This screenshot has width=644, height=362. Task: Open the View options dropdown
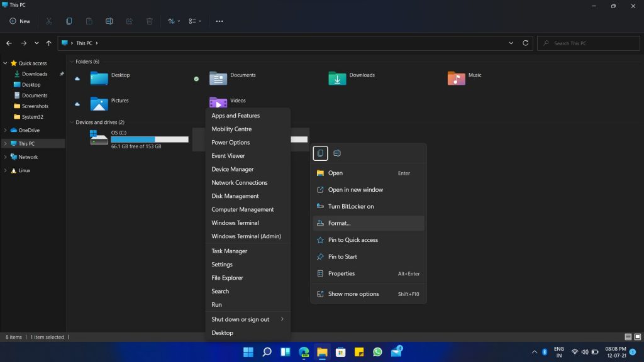pos(192,21)
